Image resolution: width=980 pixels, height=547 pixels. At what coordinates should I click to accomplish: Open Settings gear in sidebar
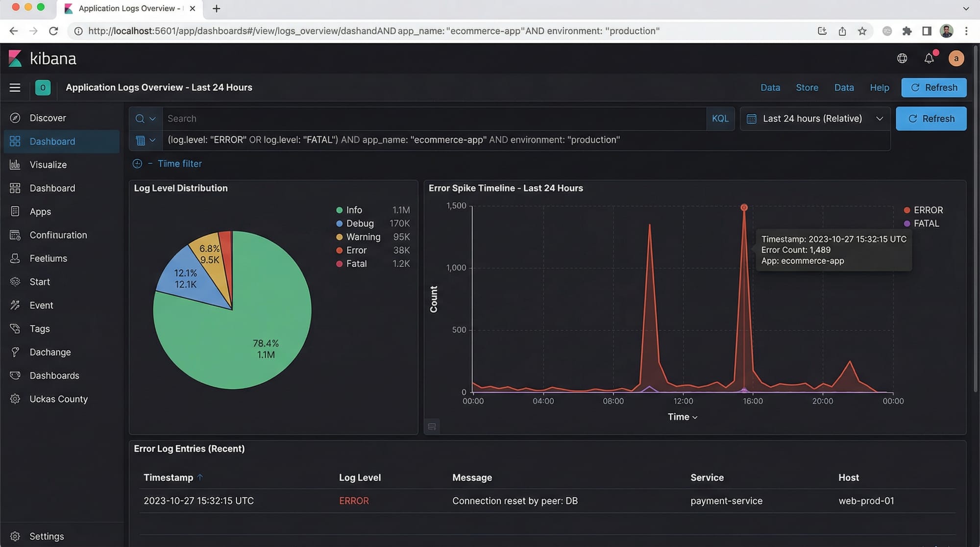tap(15, 536)
